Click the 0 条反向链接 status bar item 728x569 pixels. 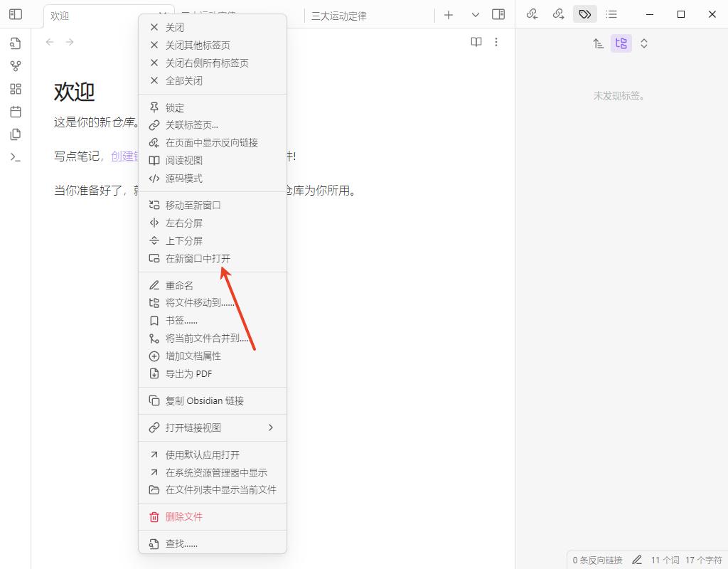[597, 560]
